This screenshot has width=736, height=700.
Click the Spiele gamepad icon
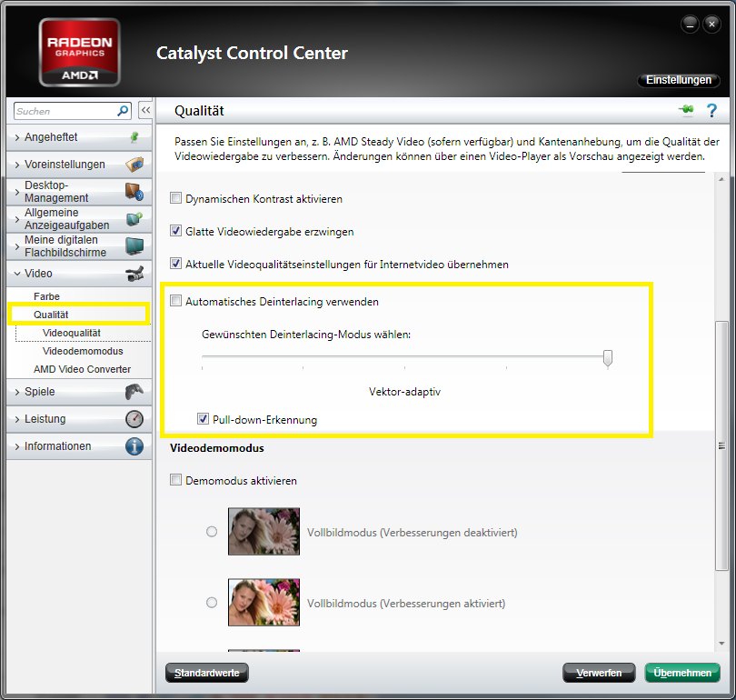coord(134,392)
